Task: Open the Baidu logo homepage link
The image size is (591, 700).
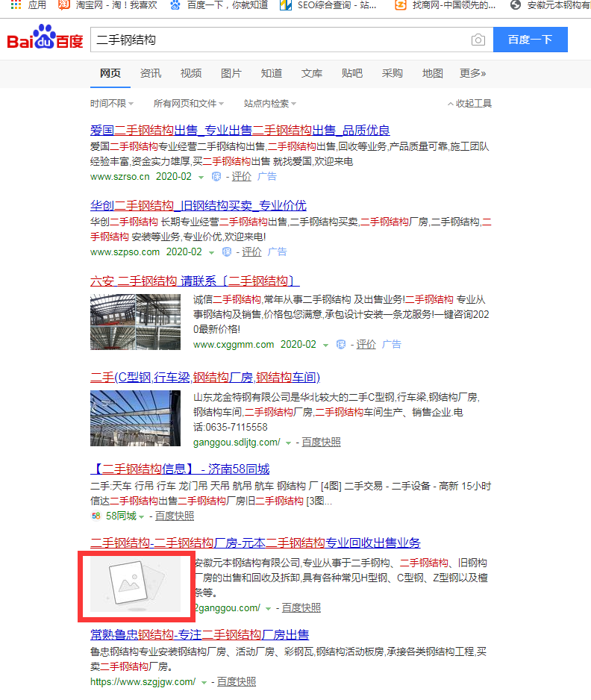Action: 45,37
